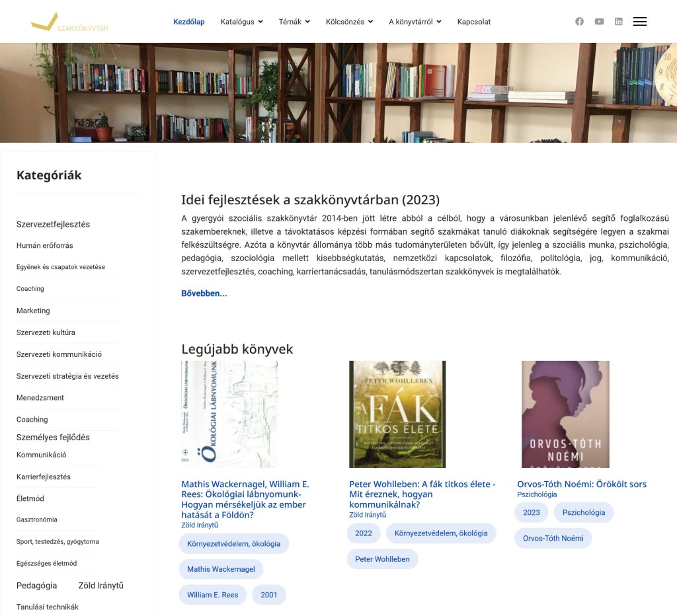Open the Örökölt sors book title link
This screenshot has width=677, height=616.
(582, 484)
